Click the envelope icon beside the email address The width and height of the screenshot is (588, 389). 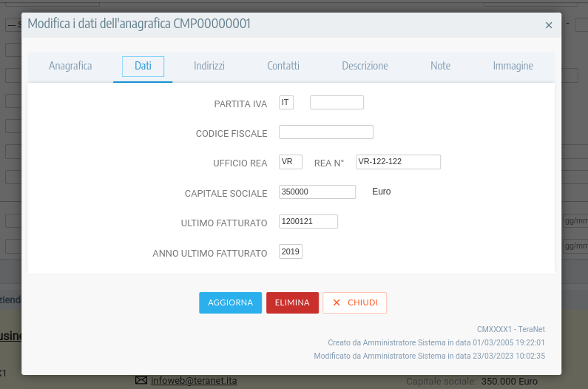(x=141, y=380)
